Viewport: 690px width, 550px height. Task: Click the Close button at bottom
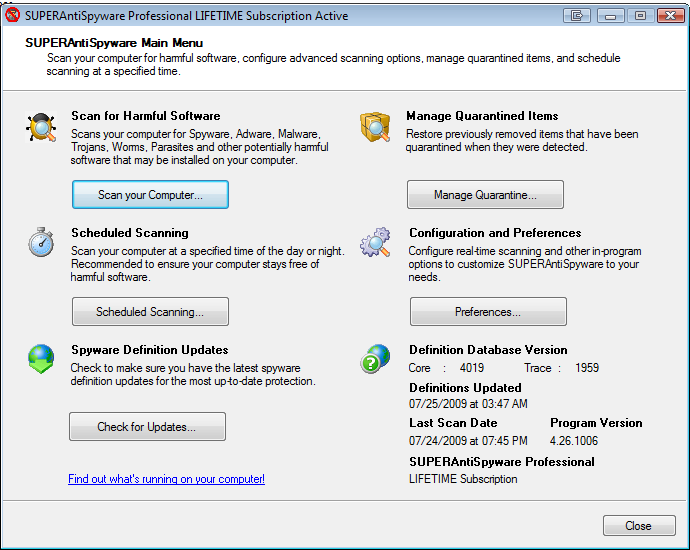[x=639, y=526]
